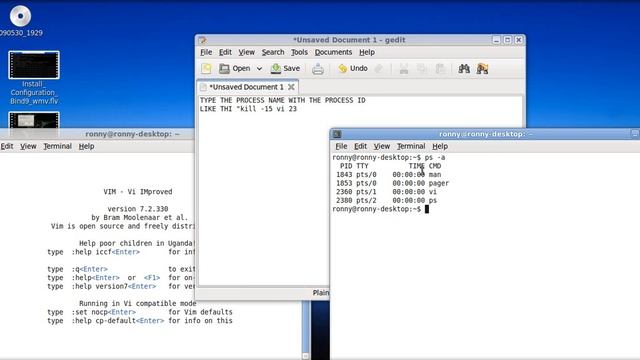Open the Help menu in gedit
The image size is (640, 360).
pyautogui.click(x=367, y=52)
